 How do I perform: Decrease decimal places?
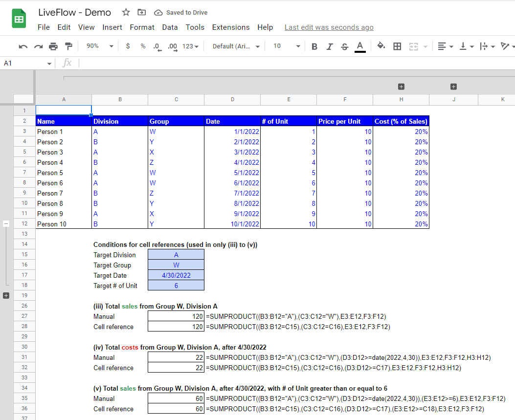tap(157, 46)
